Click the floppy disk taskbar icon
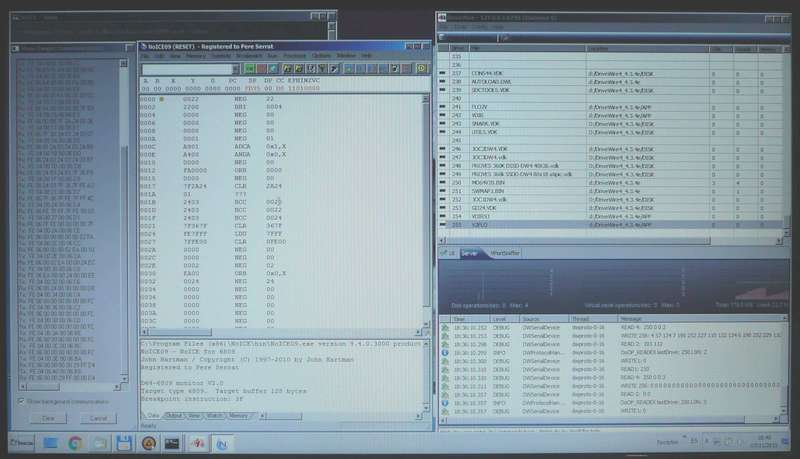The height and width of the screenshot is (459, 800). pos(125,442)
